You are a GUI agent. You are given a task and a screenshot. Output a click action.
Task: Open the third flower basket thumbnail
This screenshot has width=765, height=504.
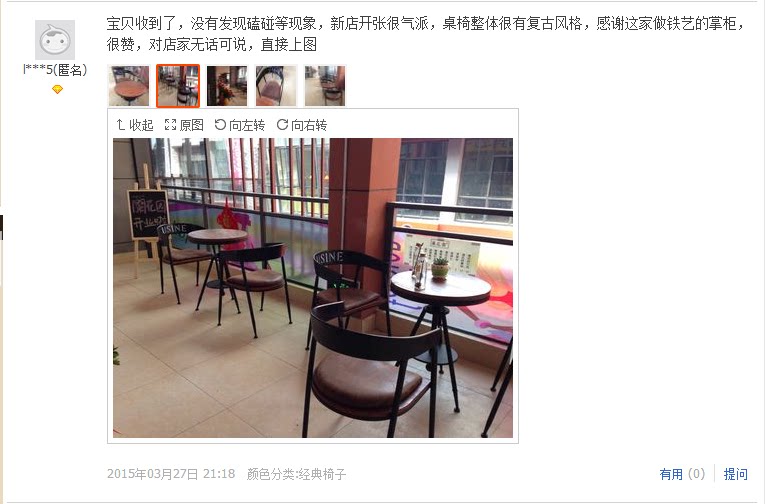(x=227, y=86)
